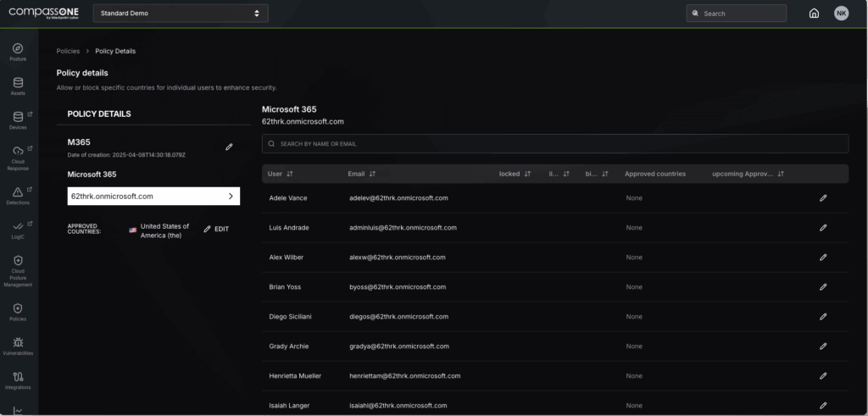Open Cloud Posture Management section
The image size is (868, 416).
click(x=18, y=271)
